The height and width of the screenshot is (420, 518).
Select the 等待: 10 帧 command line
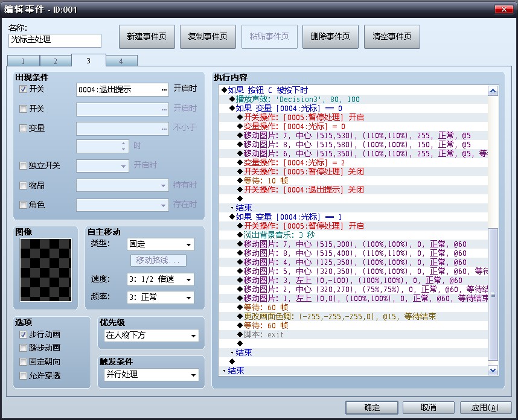click(x=353, y=180)
